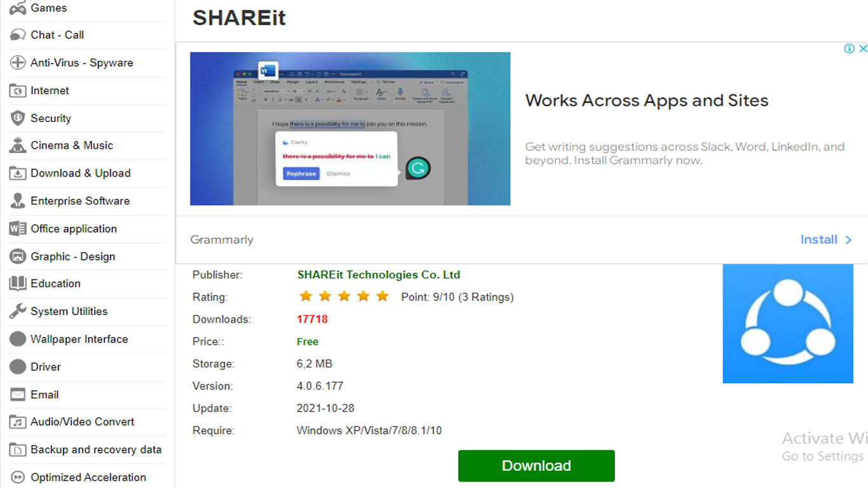Click the green Download button

[536, 466]
